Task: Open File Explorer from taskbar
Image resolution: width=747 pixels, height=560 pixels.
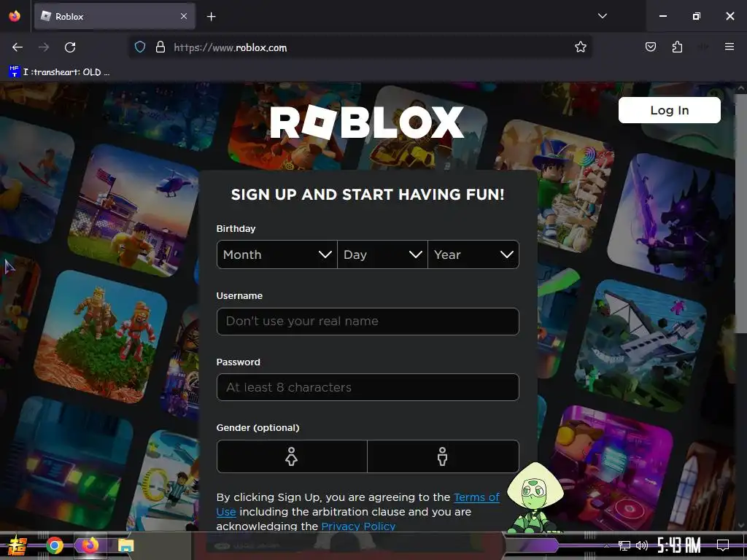Action: click(x=125, y=545)
